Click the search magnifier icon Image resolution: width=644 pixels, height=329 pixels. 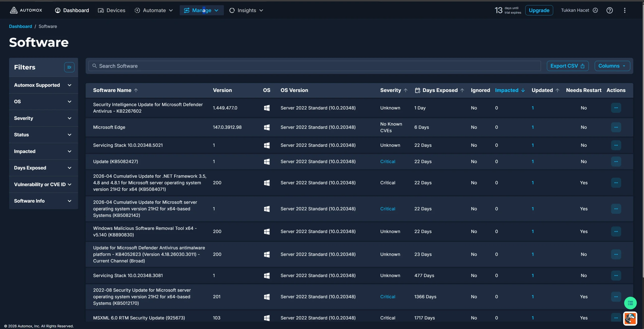(95, 66)
